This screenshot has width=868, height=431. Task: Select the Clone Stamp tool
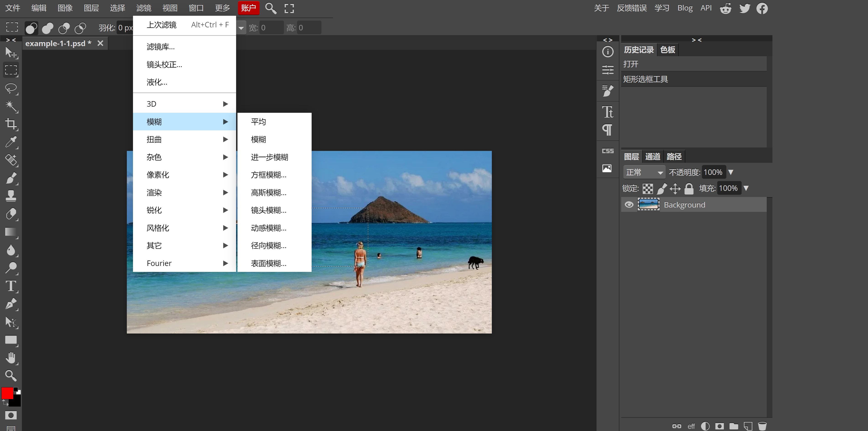click(11, 196)
